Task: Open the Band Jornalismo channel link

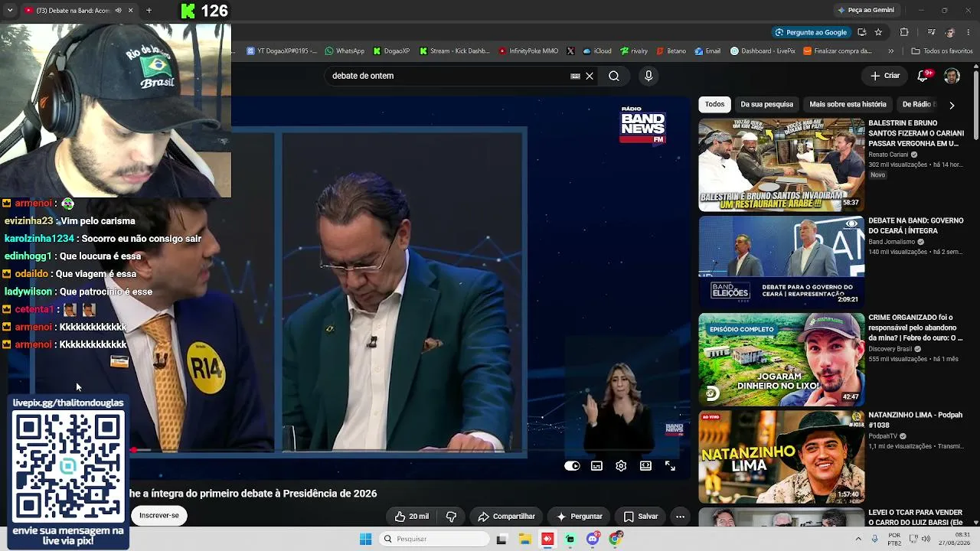Action: click(x=892, y=242)
